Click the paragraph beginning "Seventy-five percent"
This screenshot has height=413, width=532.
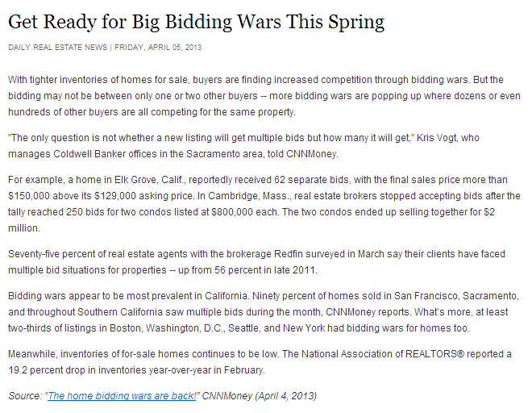[257, 262]
